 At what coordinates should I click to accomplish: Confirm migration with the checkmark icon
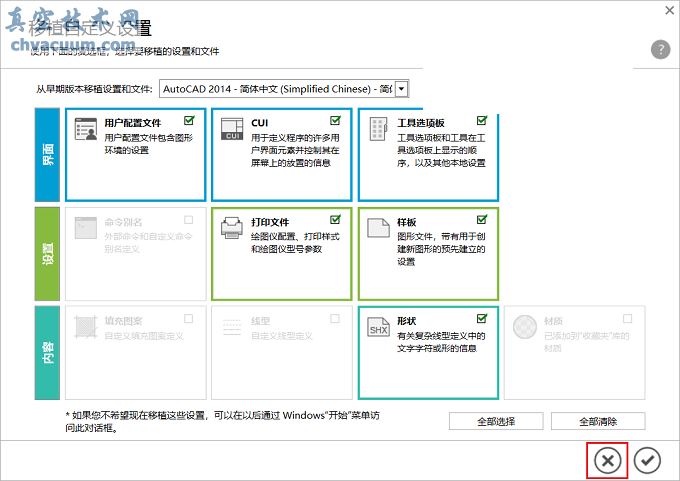click(648, 460)
